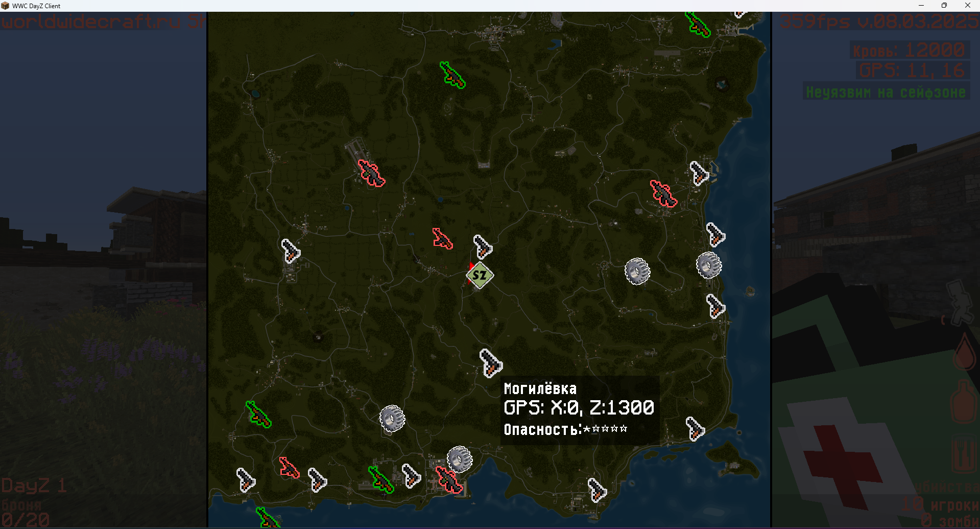980x529 pixels.
Task: Close the WWC DayZ Client window
Action: point(968,6)
